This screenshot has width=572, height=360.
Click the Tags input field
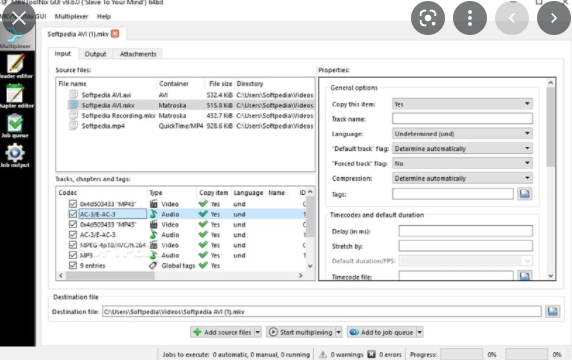(453, 194)
